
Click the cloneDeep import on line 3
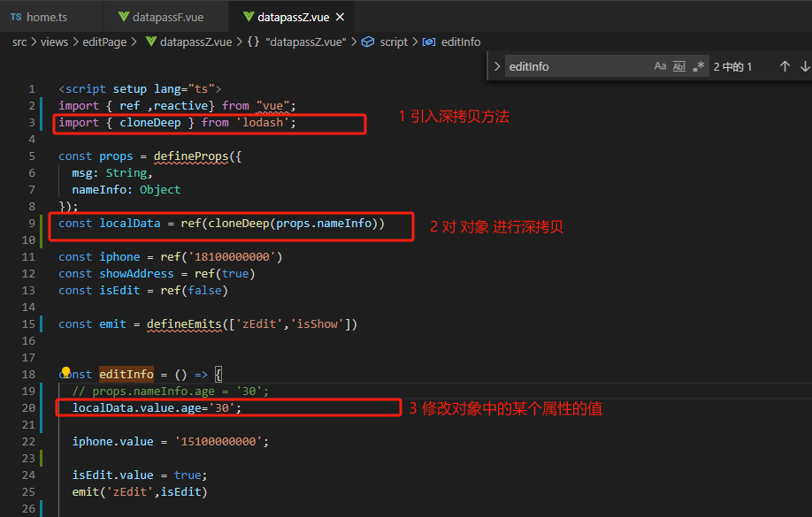click(x=150, y=123)
